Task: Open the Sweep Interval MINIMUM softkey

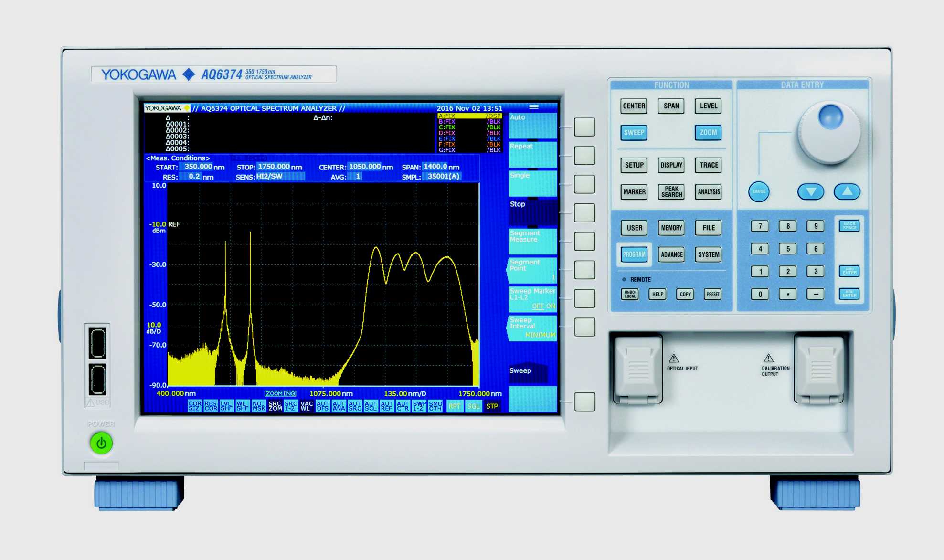Action: [532, 328]
